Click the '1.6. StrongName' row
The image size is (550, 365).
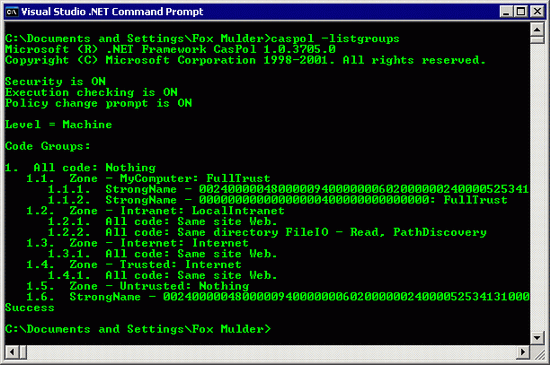(x=278, y=297)
